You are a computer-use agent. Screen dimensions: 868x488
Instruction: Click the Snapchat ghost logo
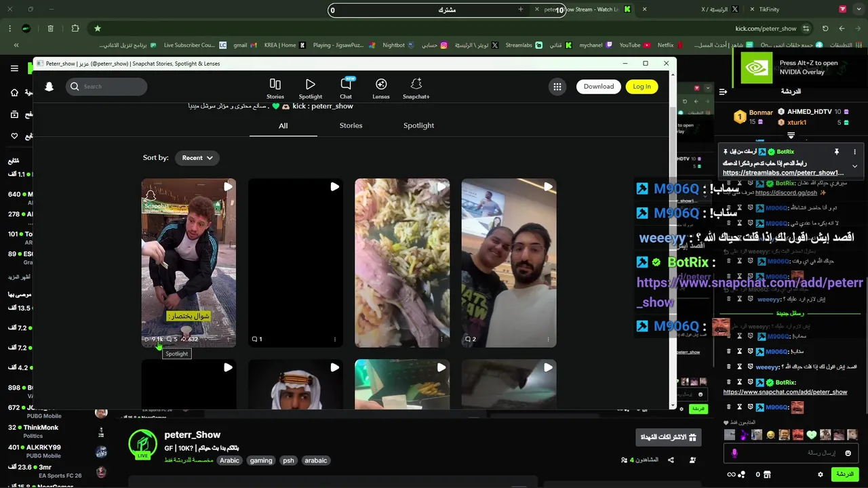click(49, 87)
